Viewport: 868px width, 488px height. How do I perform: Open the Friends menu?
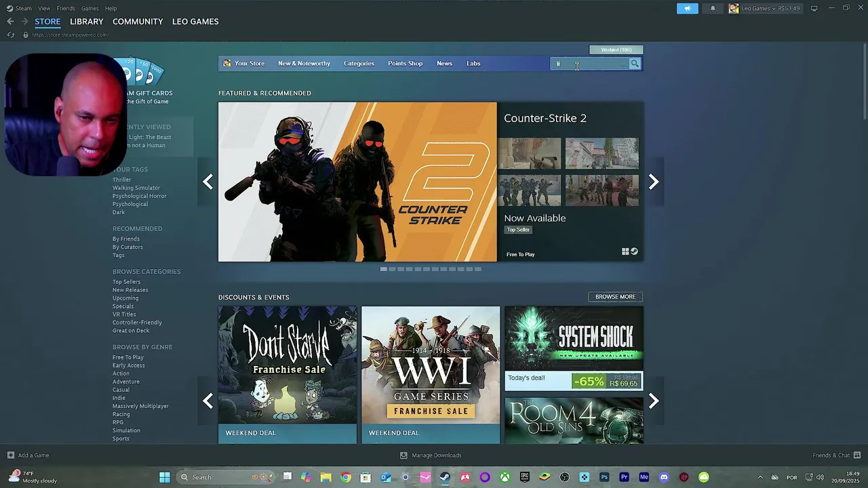[66, 8]
